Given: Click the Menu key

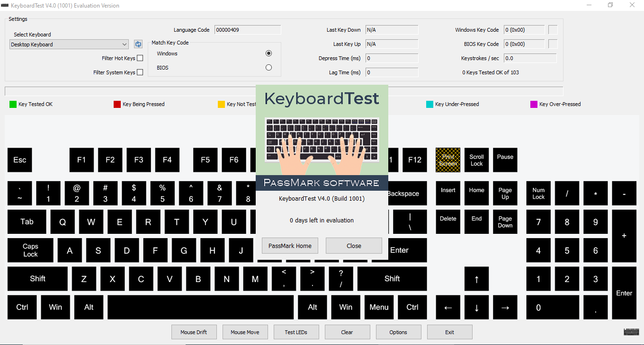Looking at the screenshot, I should tap(379, 307).
